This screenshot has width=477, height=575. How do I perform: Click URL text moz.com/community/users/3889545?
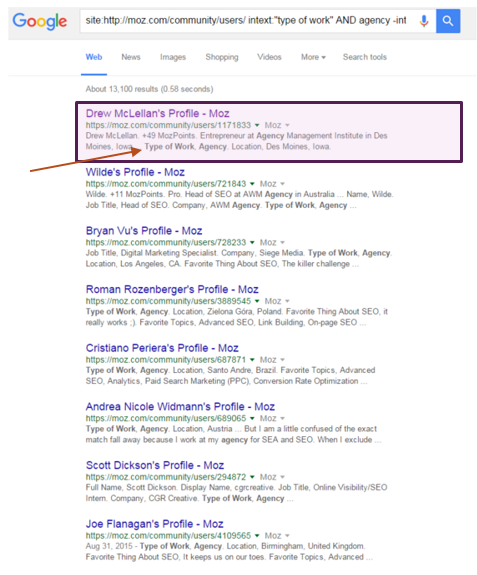168,301
